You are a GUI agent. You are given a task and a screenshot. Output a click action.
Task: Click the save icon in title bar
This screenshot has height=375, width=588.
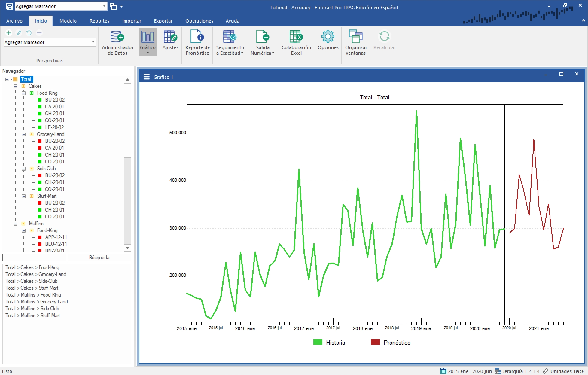tap(9, 6)
